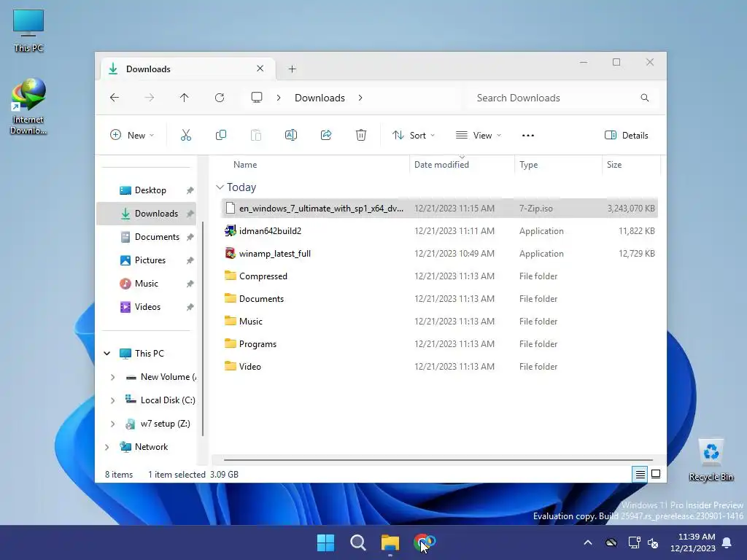Expand New Volume drive in tree

tap(112, 377)
